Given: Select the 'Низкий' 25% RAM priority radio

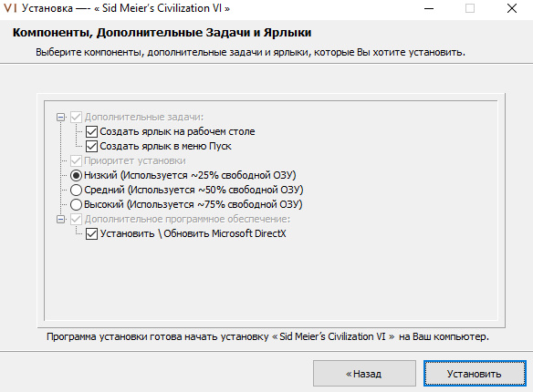Looking at the screenshot, I should pos(76,175).
